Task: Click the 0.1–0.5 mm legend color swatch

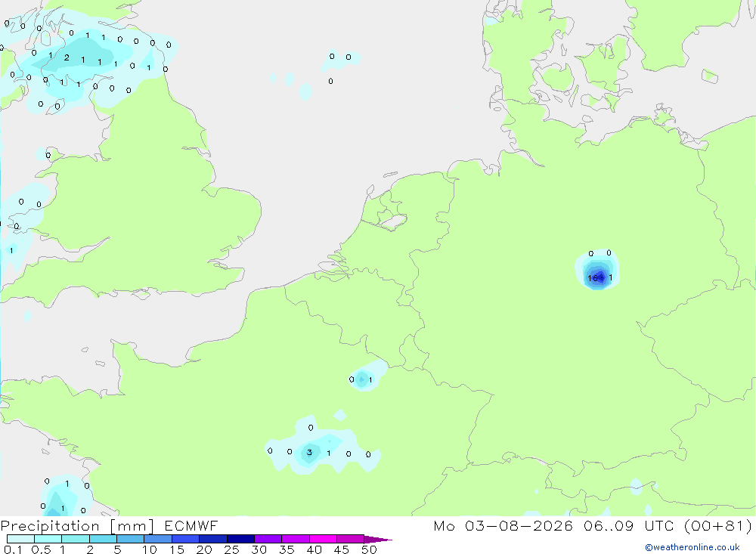Action: click(x=20, y=539)
